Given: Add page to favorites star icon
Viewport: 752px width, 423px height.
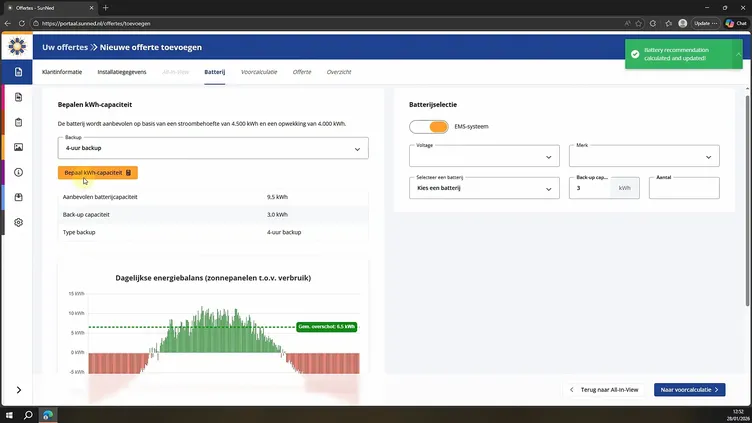Looking at the screenshot, I should (636, 23).
